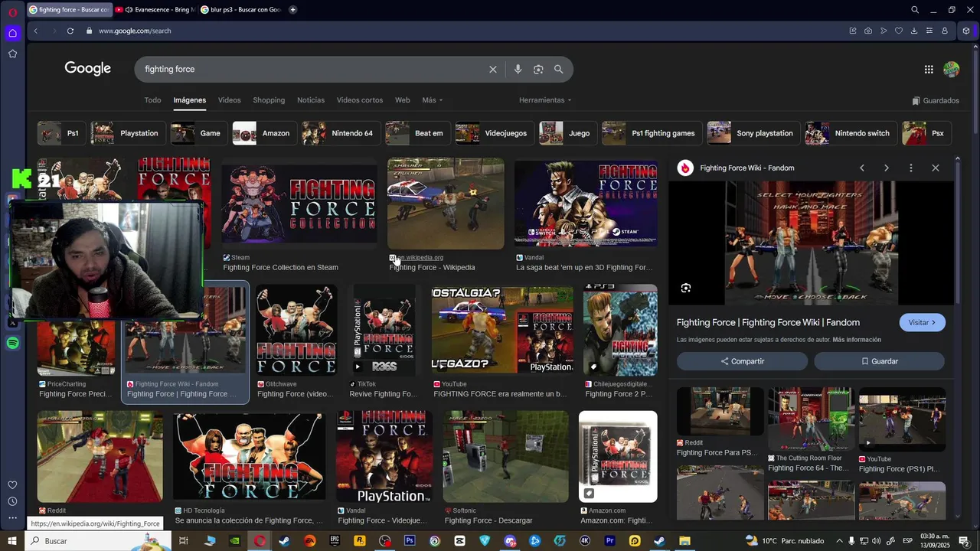Open the bookmarks star in the sidebar
The width and height of the screenshot is (980, 551).
coord(12,54)
